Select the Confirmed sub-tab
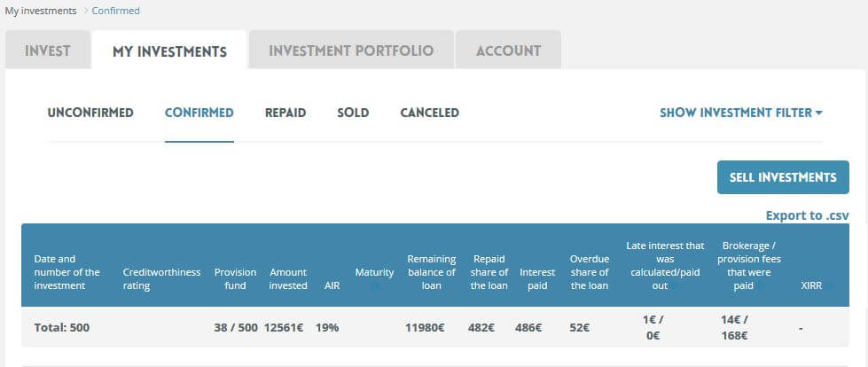The width and height of the screenshot is (868, 367). pos(199,113)
